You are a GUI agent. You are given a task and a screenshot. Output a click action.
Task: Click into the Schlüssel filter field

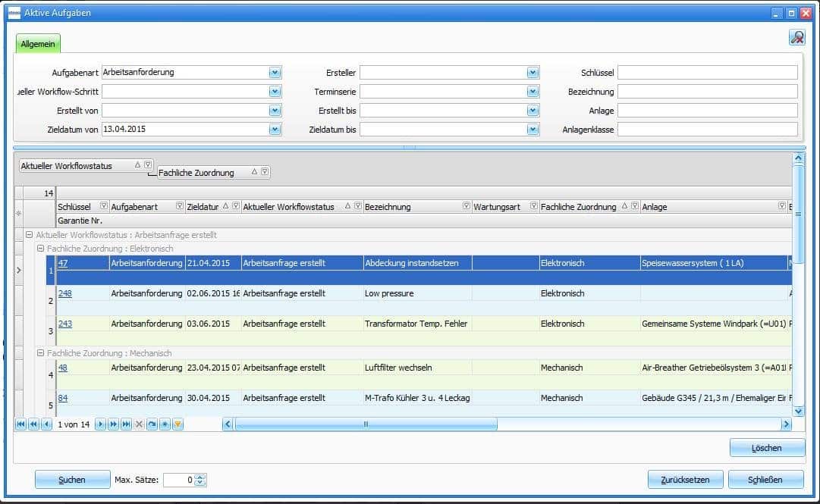click(708, 73)
